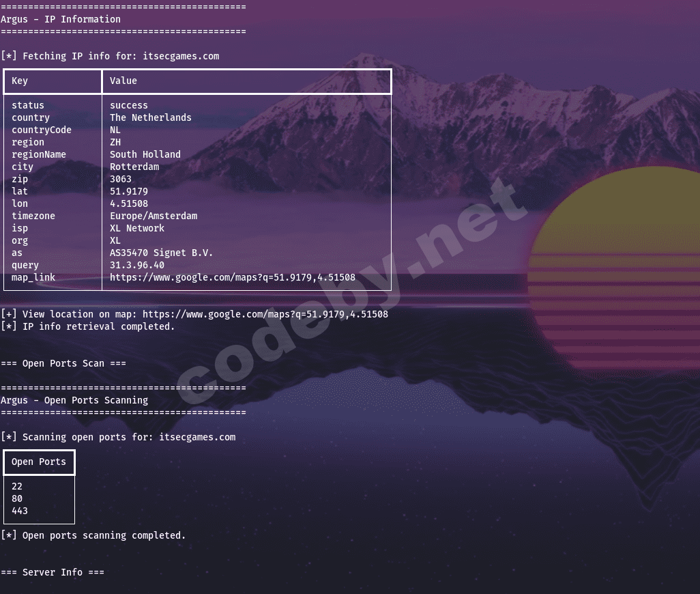The image size is (700, 594).
Task: Click the 'Open Ports' table header
Action: pos(39,462)
